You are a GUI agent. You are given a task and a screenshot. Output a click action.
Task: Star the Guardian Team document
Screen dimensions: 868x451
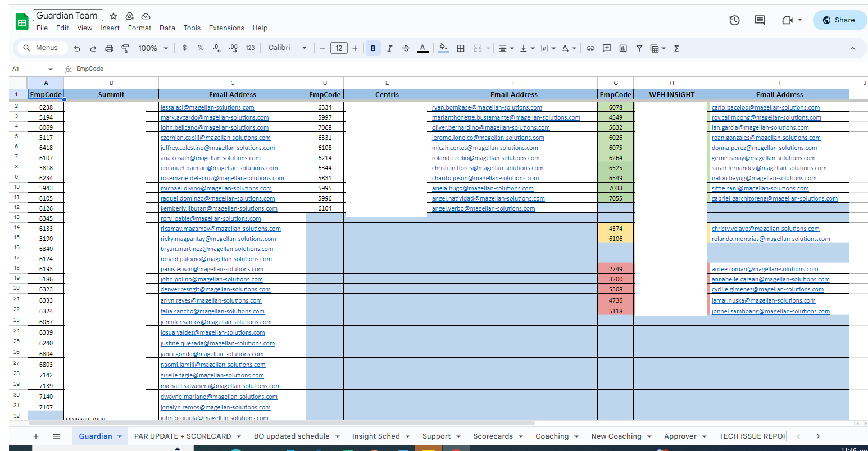pyautogui.click(x=113, y=16)
